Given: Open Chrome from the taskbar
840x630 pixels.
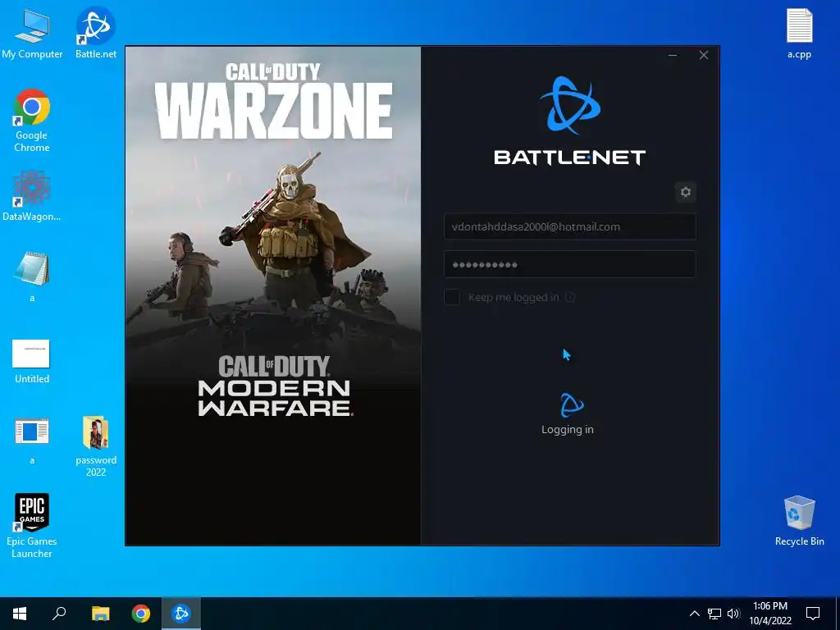Looking at the screenshot, I should [141, 614].
